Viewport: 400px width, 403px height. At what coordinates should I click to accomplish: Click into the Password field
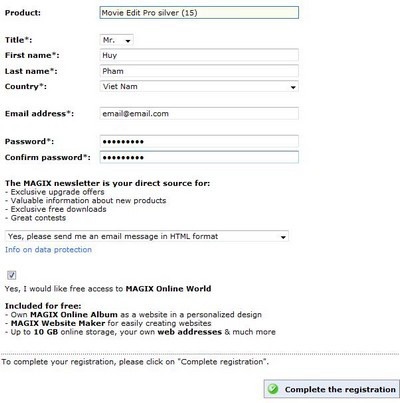(x=199, y=141)
